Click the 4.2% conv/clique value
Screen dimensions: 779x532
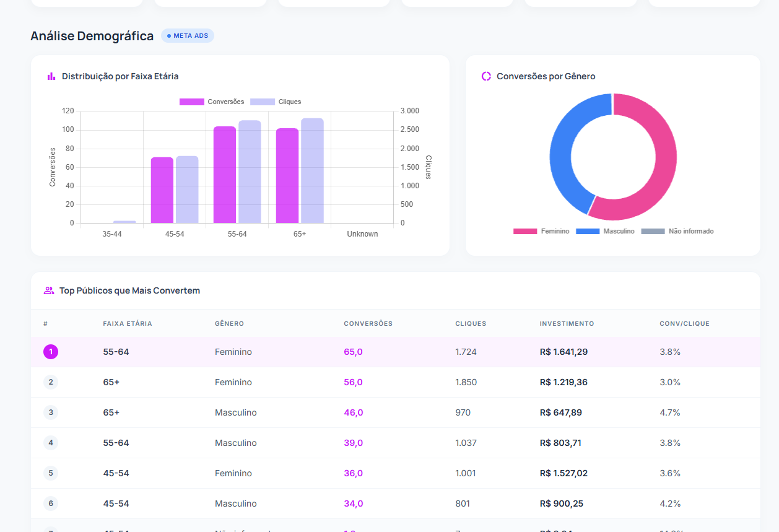pyautogui.click(x=670, y=504)
